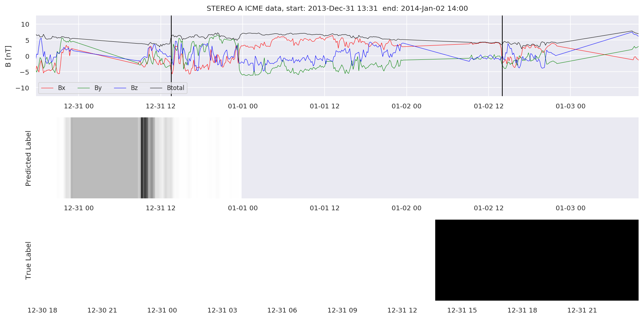This screenshot has width=644, height=319.
Task: Click the black Btotal line sample in legend
Action: click(x=156, y=88)
